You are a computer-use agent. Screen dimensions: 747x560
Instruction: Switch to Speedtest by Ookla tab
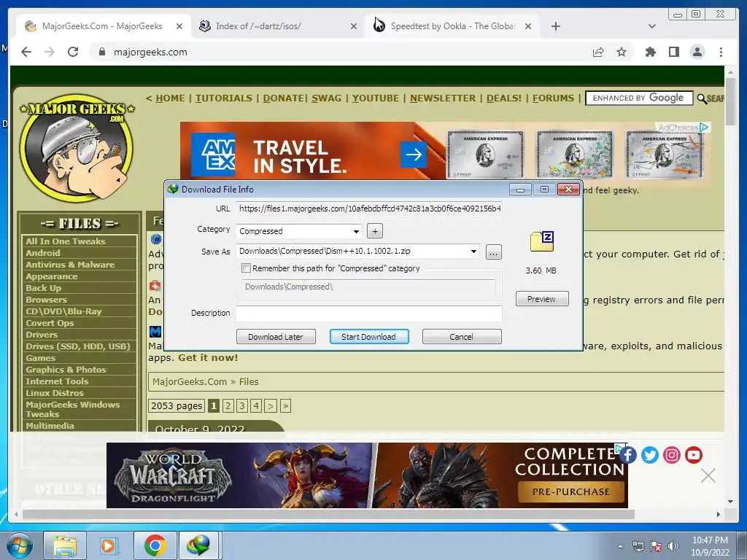pyautogui.click(x=452, y=26)
